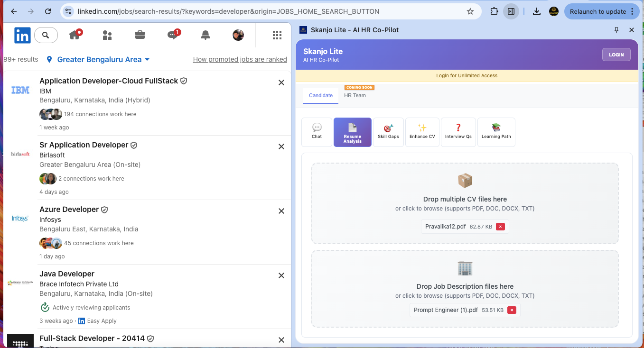Click the Easy Apply label
Viewport: 644px width, 348px height.
(102, 321)
